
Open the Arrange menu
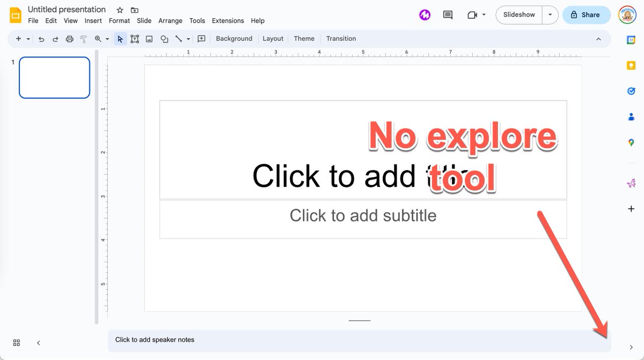(170, 20)
